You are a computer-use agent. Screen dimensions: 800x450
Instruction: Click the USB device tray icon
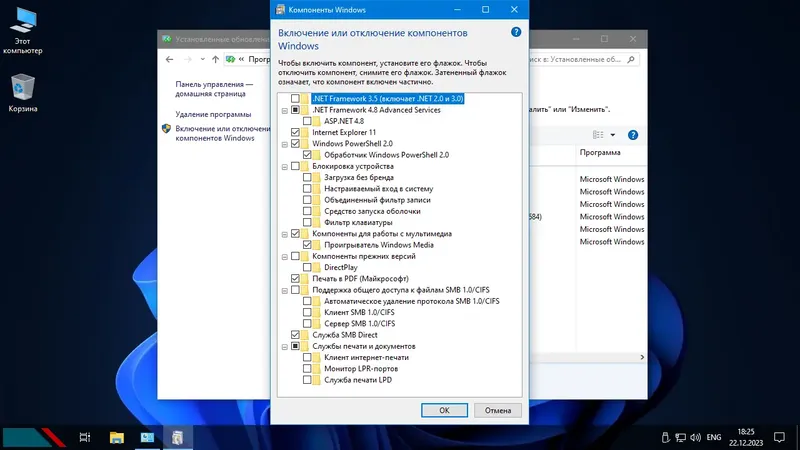tap(665, 437)
